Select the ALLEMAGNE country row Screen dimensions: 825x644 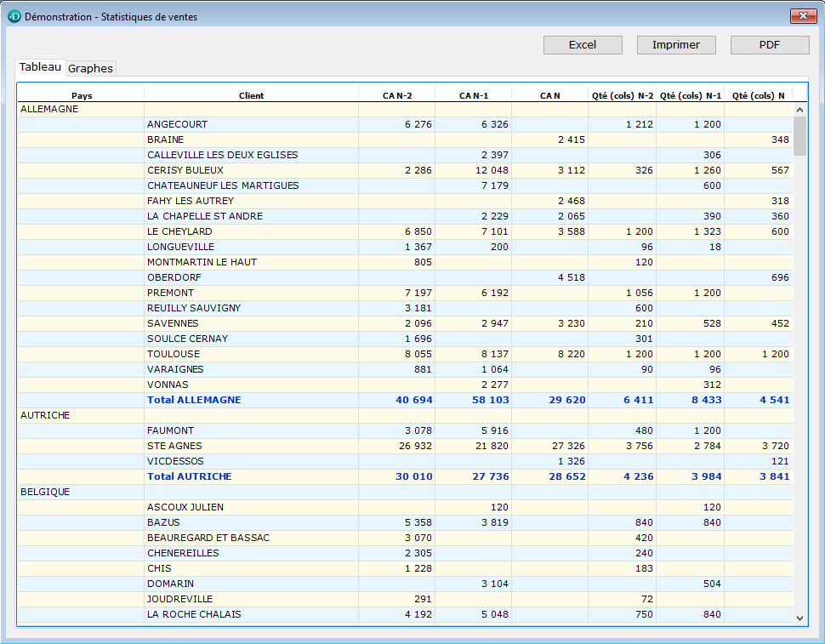click(x=49, y=109)
